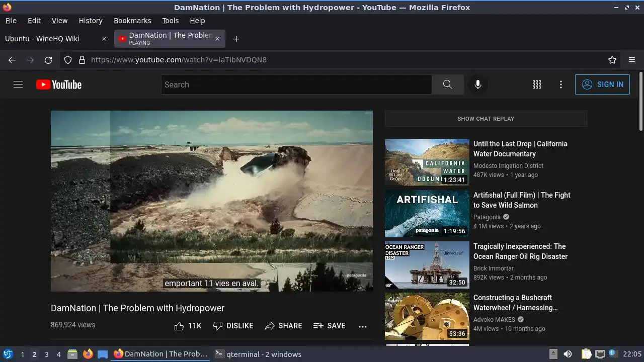Go back with Firefox back arrow
Screen dimensions: 644x362
point(12,60)
